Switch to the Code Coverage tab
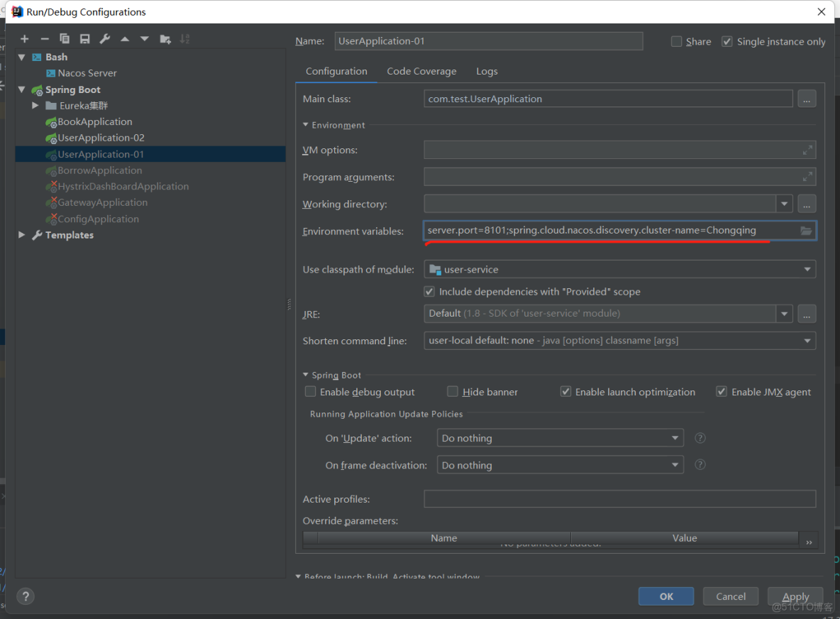Image resolution: width=840 pixels, height=619 pixels. [421, 71]
